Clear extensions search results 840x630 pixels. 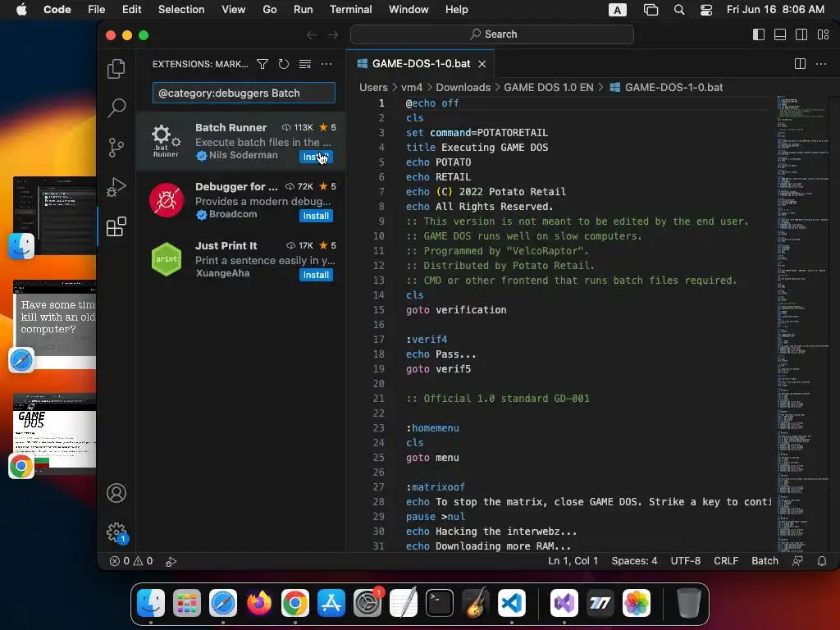pos(305,64)
